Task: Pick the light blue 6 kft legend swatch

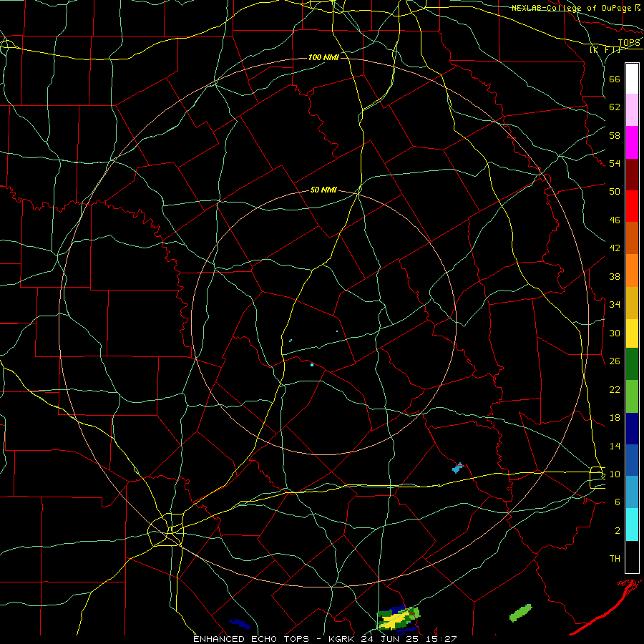Action: (632, 492)
